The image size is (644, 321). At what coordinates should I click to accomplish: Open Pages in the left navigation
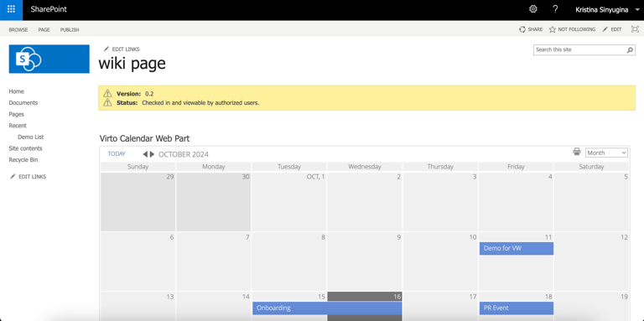17,114
